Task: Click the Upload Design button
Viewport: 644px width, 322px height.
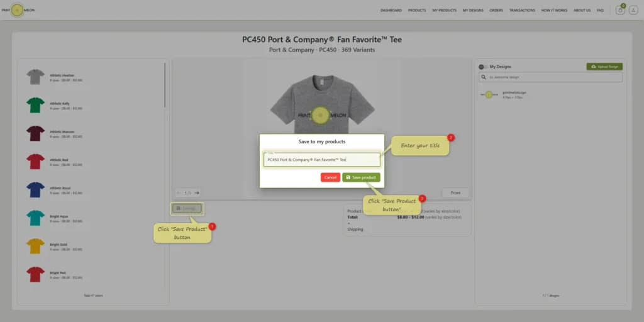Action: 604,67
